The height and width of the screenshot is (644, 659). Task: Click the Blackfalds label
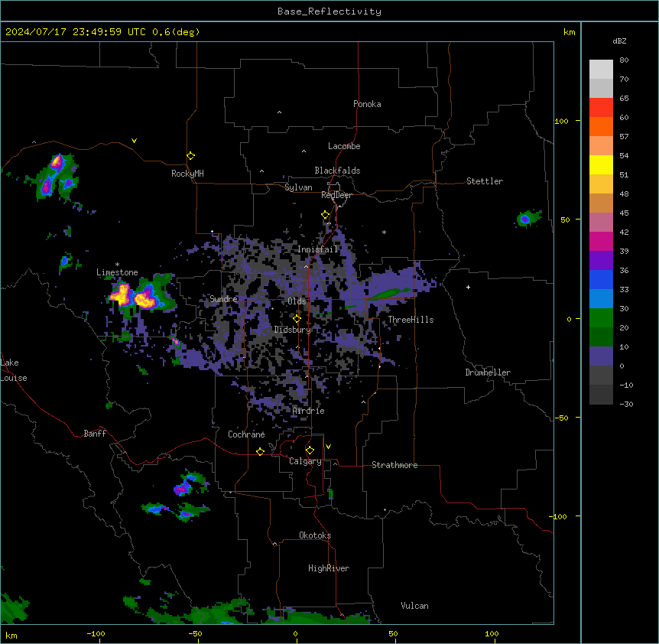click(x=337, y=171)
